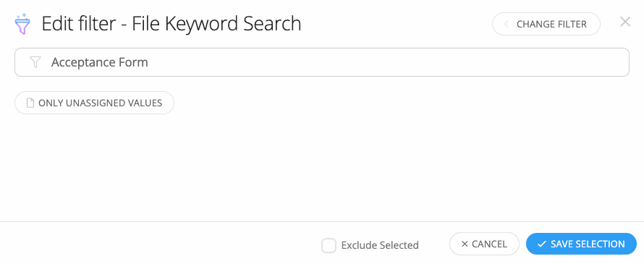Image resolution: width=644 pixels, height=264 pixels.
Task: Toggle ONLY UNASSIGNED VALUES filter
Action: pos(95,103)
